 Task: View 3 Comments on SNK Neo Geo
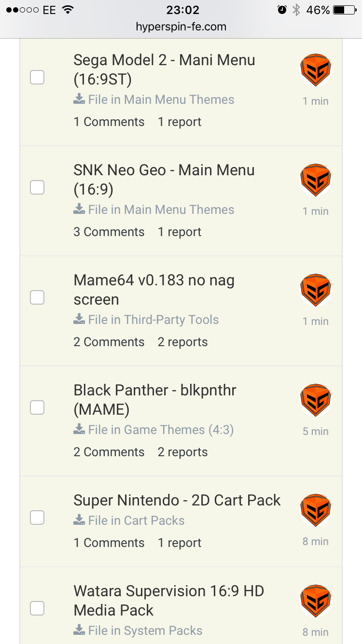click(x=109, y=232)
